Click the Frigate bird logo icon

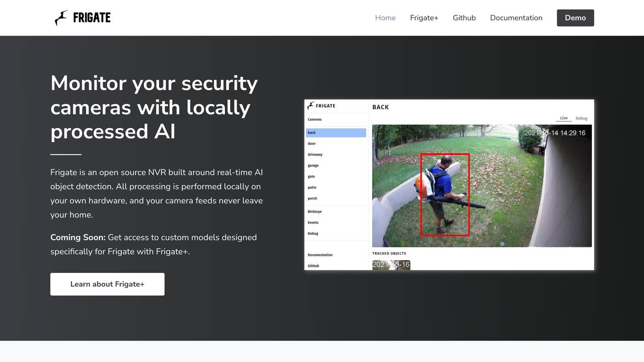61,18
